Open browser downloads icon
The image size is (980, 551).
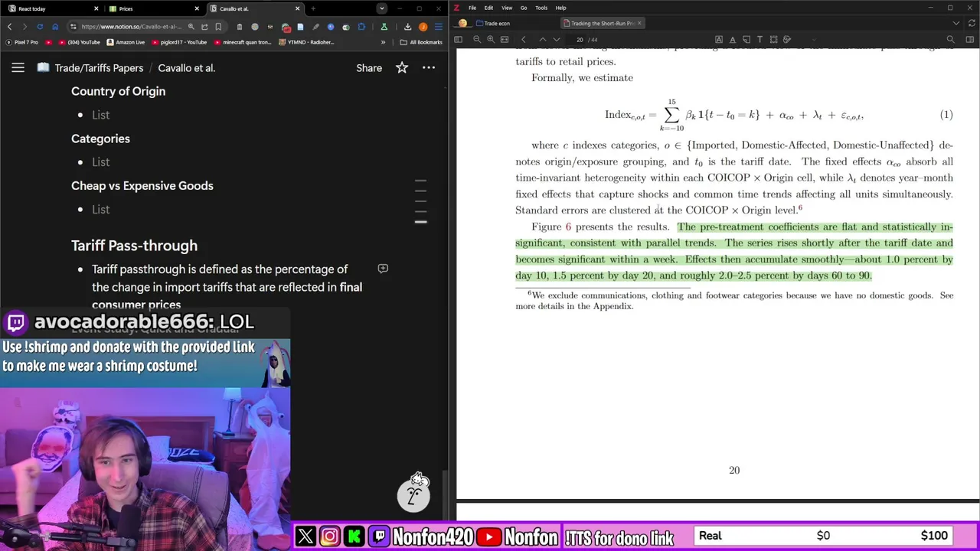click(407, 27)
